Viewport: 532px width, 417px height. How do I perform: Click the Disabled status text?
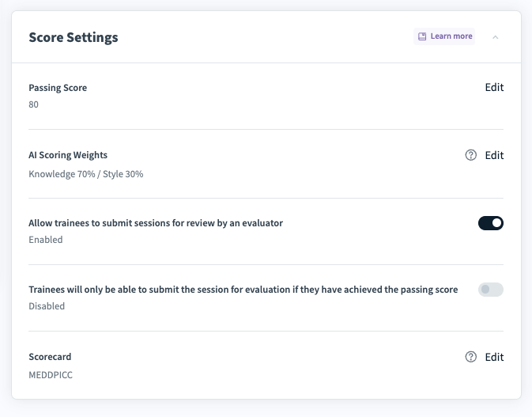click(x=47, y=306)
